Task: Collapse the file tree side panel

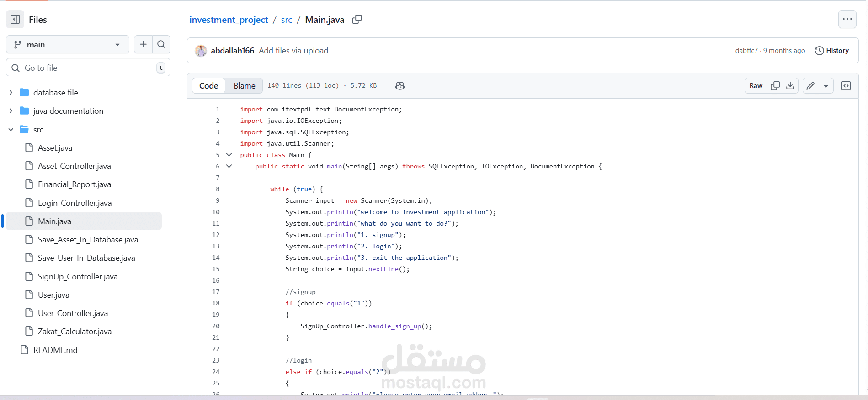Action: 15,19
